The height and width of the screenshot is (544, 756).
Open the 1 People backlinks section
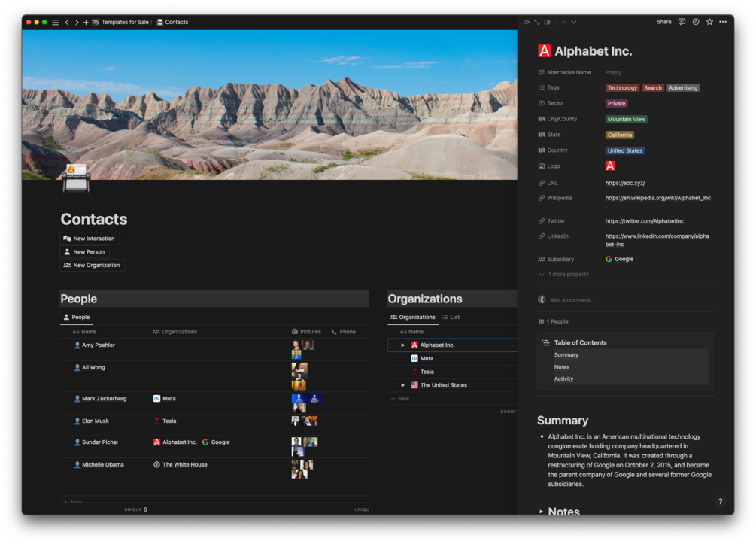pyautogui.click(x=553, y=321)
